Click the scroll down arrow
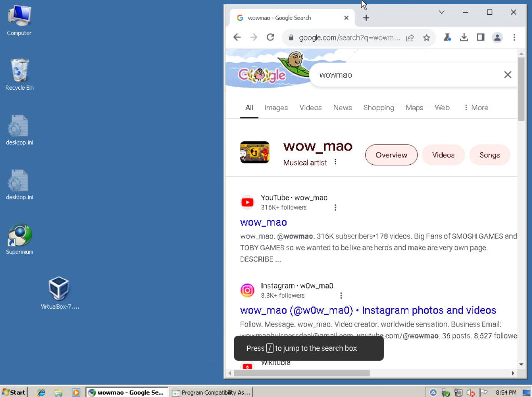Viewport: 532px width, 397px height. 521,364
